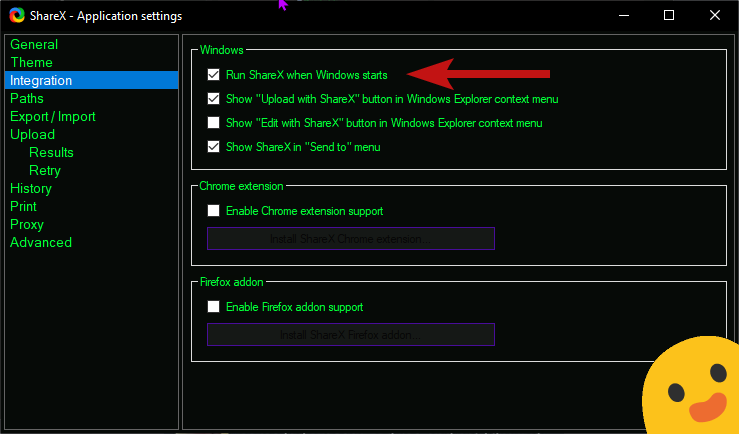Viewport: 739px width, 434px height.
Task: Click the "Enable Firefox addon support" label
Action: [295, 307]
